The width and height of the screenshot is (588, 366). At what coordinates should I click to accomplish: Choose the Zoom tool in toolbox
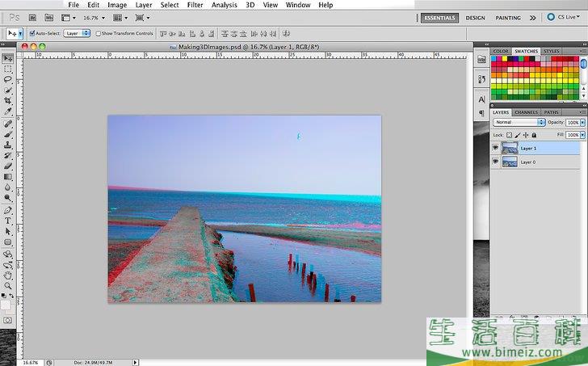click(8, 285)
